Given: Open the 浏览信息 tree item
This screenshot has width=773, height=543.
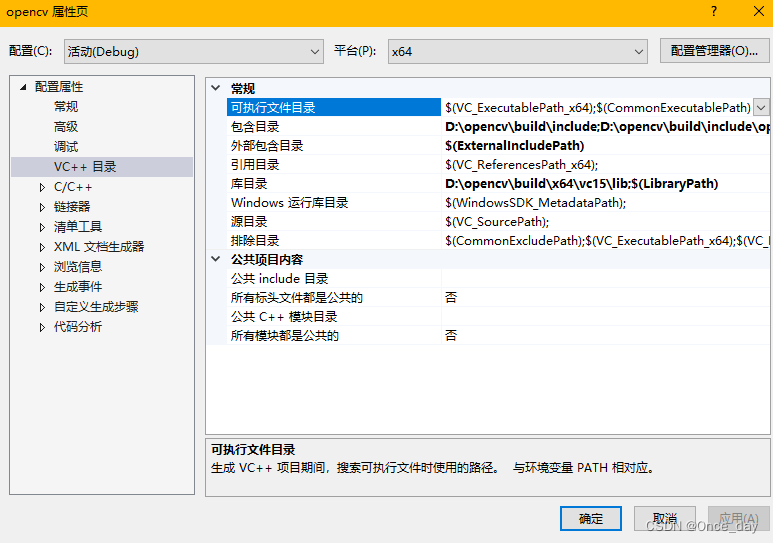Looking at the screenshot, I should (78, 267).
